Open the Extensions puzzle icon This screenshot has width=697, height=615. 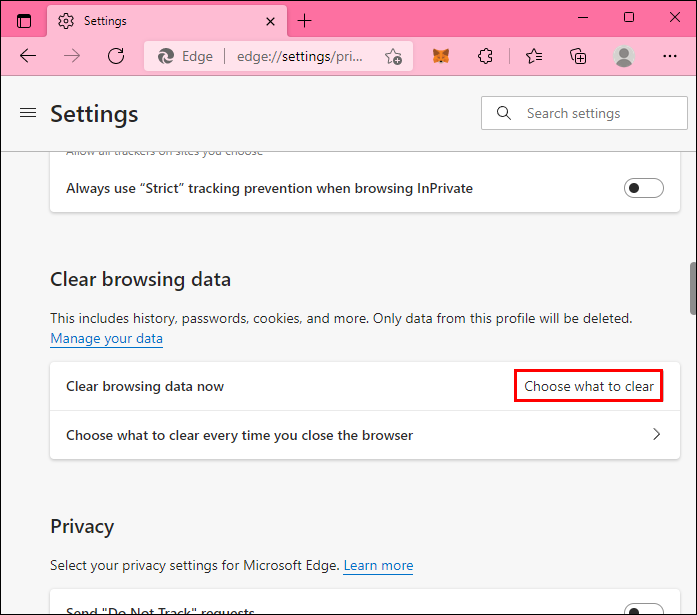[x=486, y=56]
